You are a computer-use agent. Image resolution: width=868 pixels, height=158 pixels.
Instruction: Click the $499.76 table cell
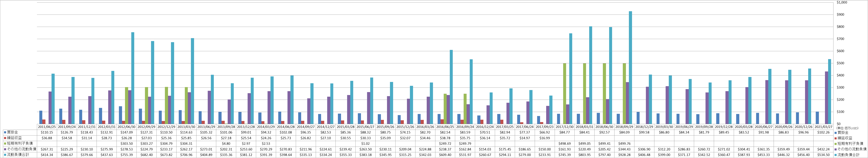pyautogui.click(x=624, y=144)
